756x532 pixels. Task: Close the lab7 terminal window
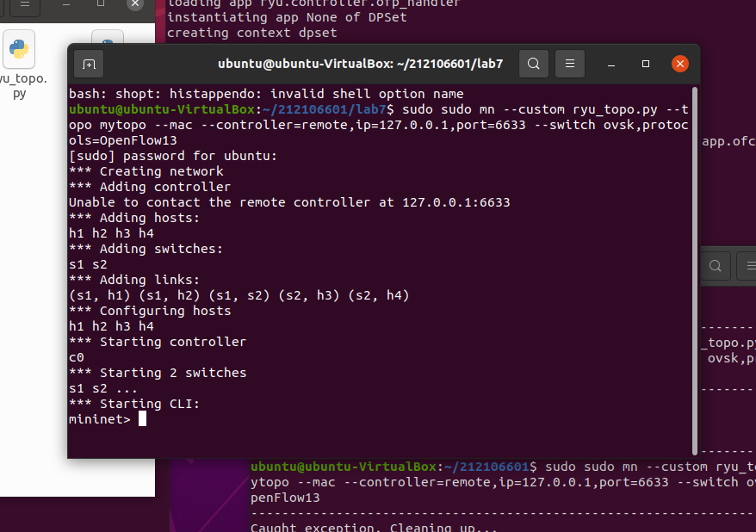click(680, 64)
